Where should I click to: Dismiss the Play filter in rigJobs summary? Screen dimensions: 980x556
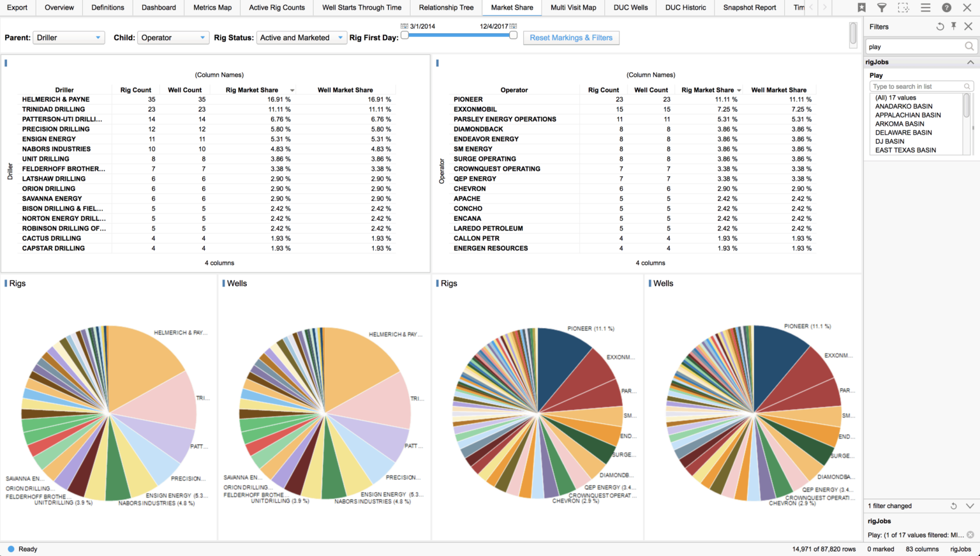[x=970, y=534]
